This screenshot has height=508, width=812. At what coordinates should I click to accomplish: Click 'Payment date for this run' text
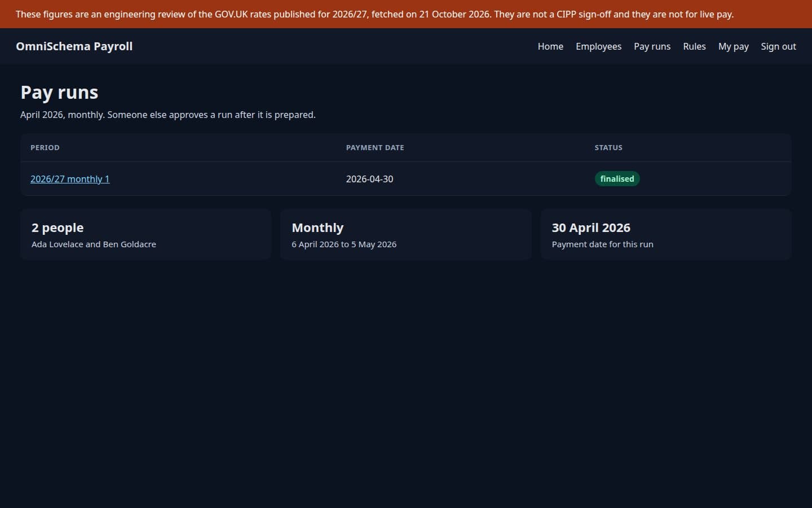tap(602, 244)
